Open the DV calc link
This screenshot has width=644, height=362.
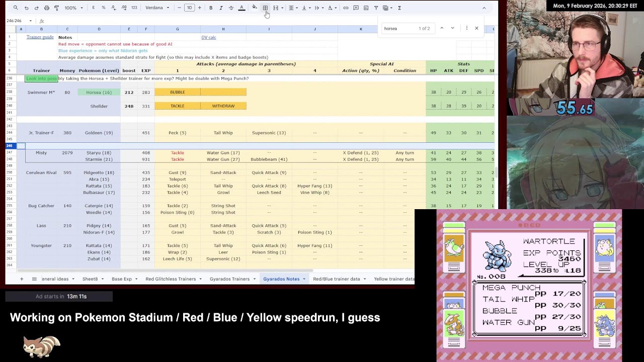(x=209, y=37)
